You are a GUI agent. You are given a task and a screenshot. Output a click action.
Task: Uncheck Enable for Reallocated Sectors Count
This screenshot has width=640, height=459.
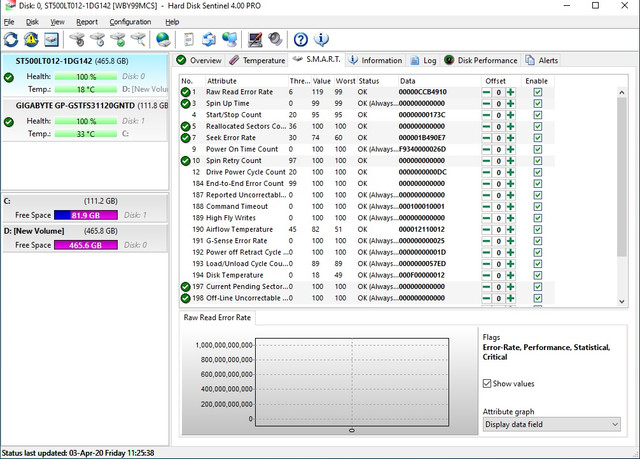pos(538,126)
